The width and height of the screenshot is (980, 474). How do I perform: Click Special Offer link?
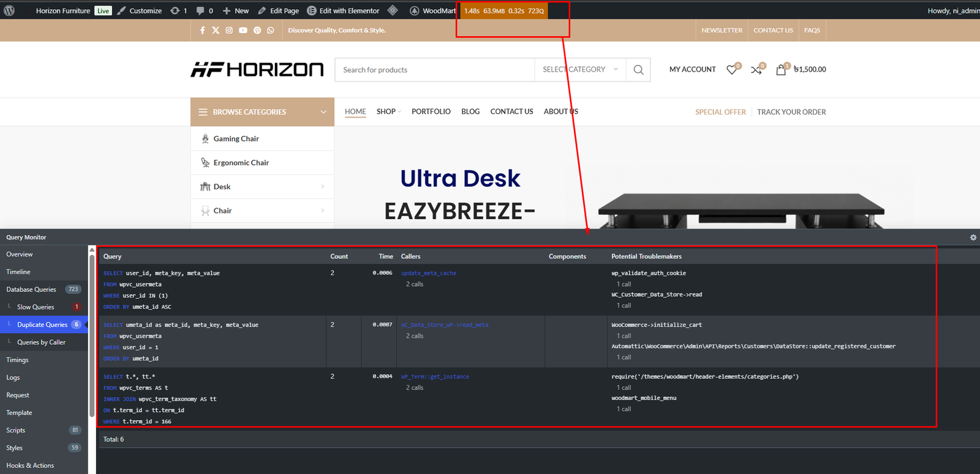coord(720,112)
